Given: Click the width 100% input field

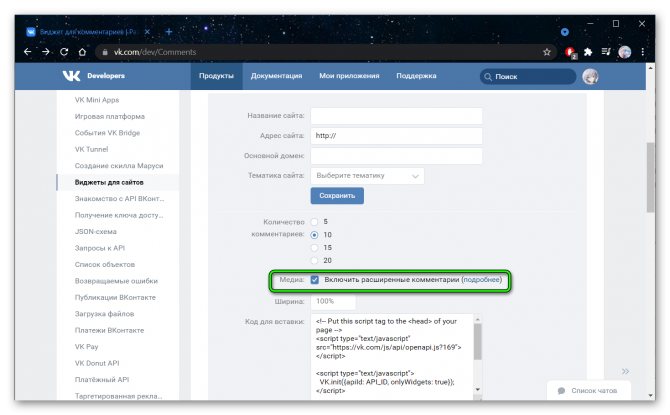Looking at the screenshot, I should point(333,301).
